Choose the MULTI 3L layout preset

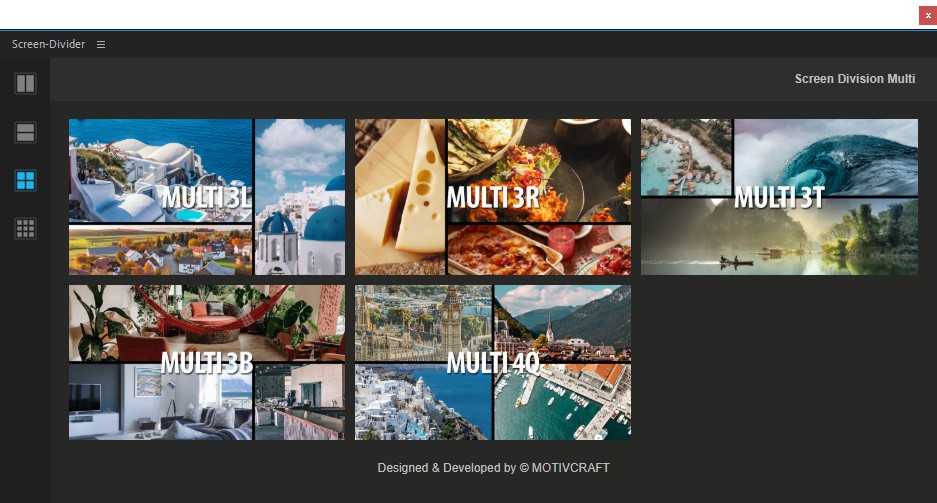click(x=207, y=197)
